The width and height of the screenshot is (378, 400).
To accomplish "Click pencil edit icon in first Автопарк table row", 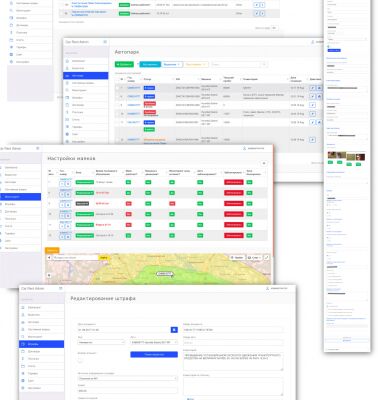I will click(x=312, y=88).
